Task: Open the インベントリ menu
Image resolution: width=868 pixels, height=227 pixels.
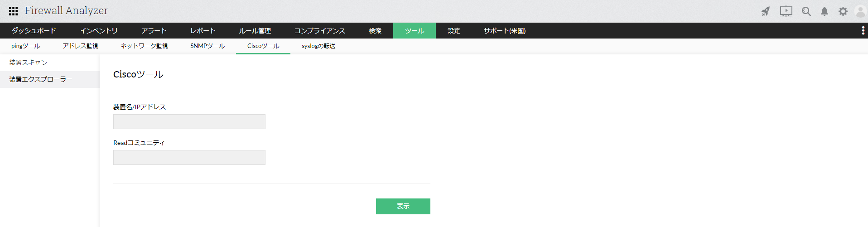Action: 98,31
